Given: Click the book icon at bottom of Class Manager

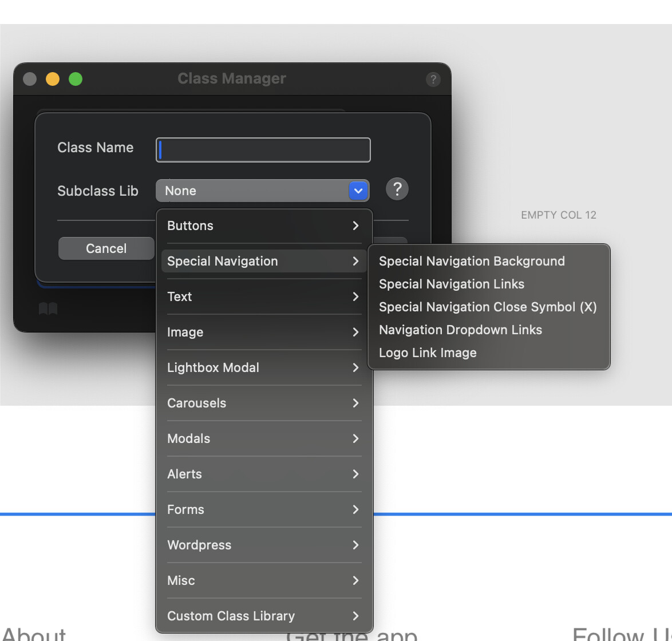Looking at the screenshot, I should click(x=48, y=310).
